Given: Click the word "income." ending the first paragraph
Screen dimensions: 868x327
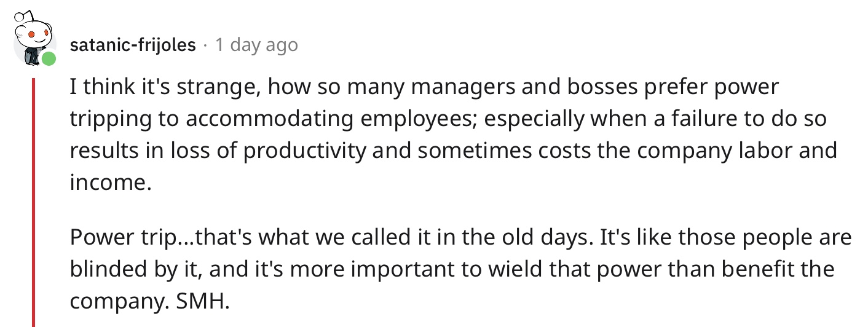Looking at the screenshot, I should (x=111, y=183).
